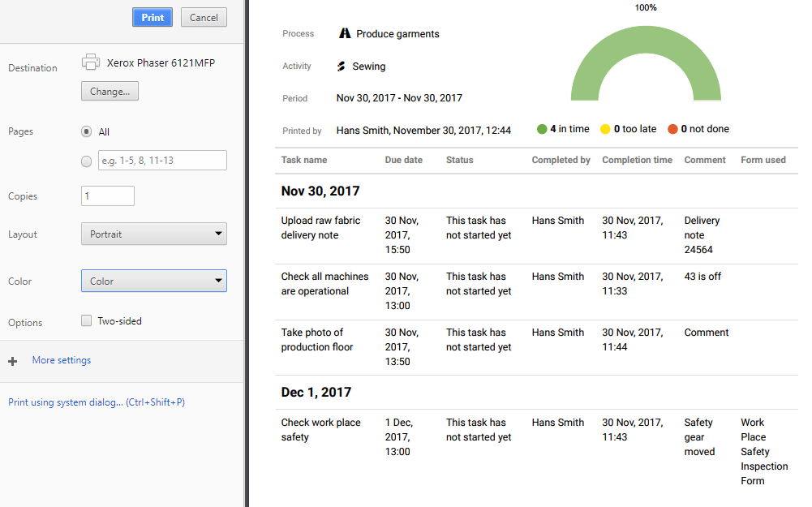Viewport: 812px width, 507px height.
Task: Click the blue Print button
Action: (x=153, y=18)
